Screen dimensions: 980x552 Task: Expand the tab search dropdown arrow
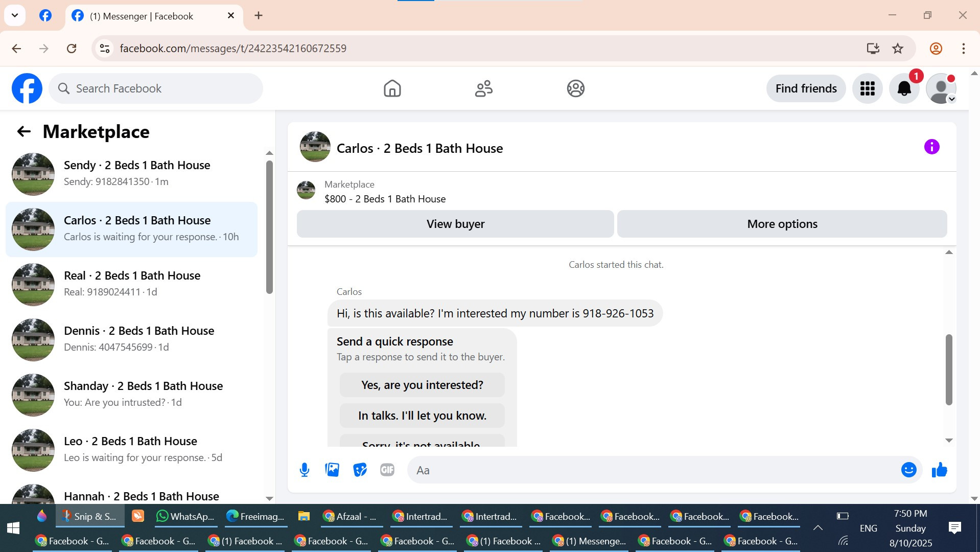coord(15,15)
